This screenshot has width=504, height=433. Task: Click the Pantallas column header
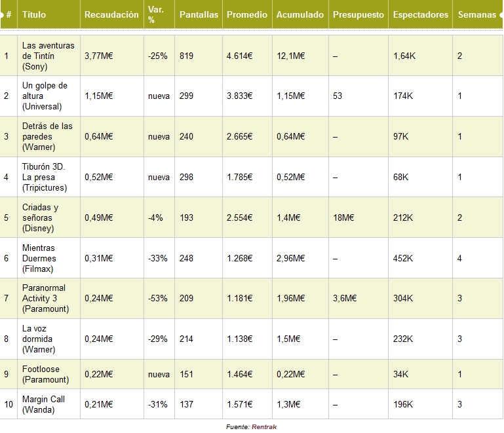pos(199,14)
